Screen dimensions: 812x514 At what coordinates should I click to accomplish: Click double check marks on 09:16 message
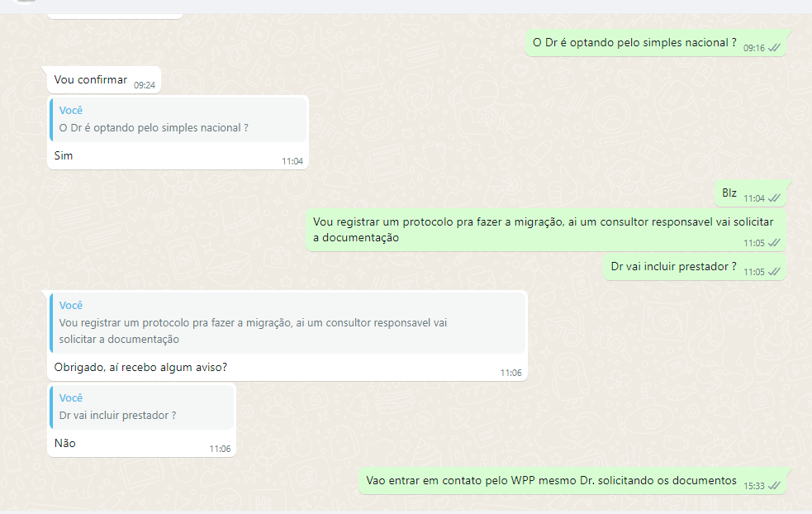(774, 48)
